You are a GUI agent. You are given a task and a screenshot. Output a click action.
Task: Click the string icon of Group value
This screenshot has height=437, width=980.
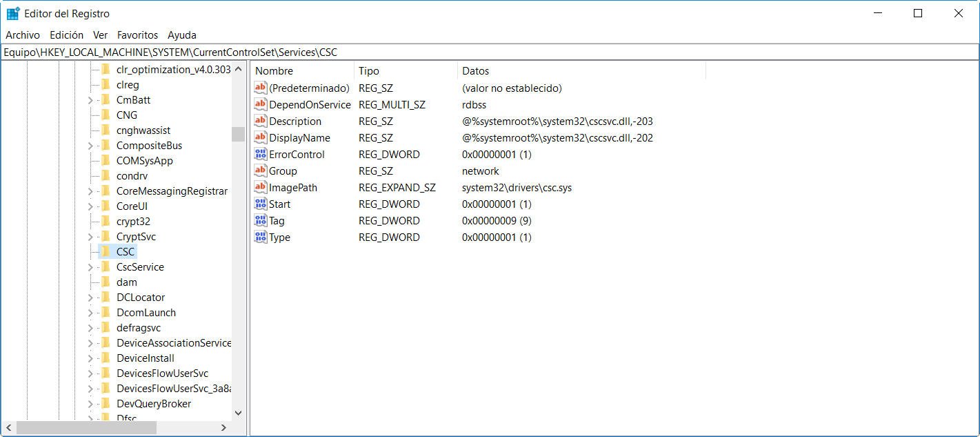coord(261,171)
